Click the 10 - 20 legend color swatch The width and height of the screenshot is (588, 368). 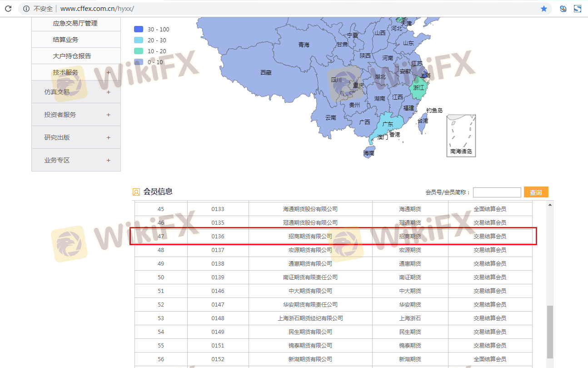139,51
